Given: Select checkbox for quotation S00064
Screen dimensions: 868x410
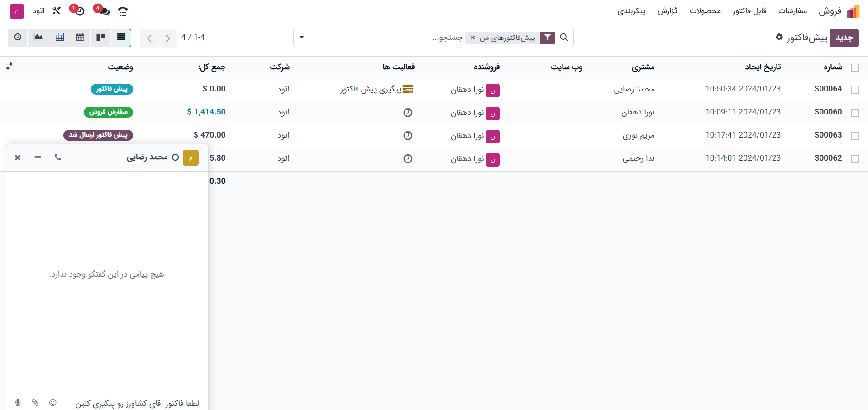Looking at the screenshot, I should point(855,90).
